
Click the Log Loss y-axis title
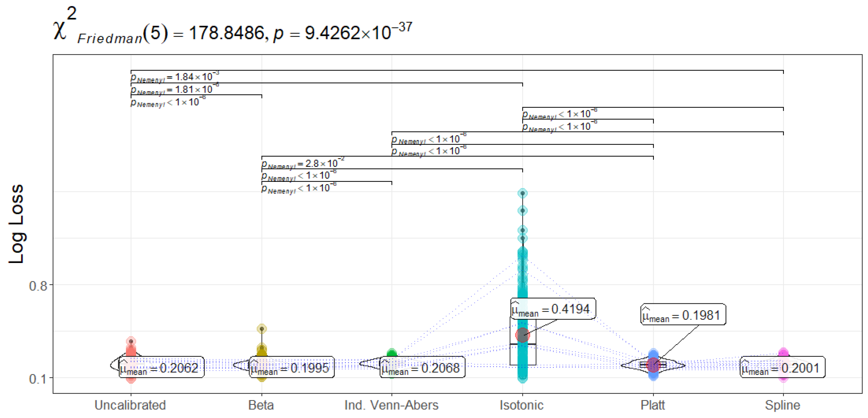click(16, 224)
